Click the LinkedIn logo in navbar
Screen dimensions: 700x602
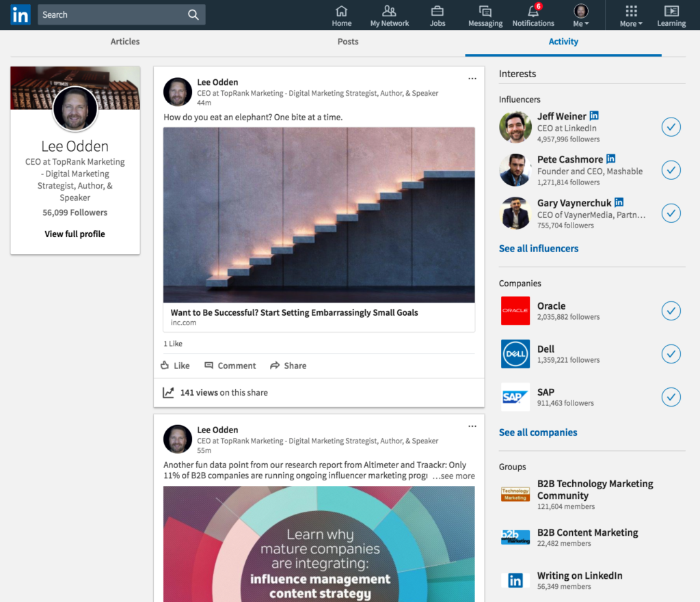tap(21, 15)
